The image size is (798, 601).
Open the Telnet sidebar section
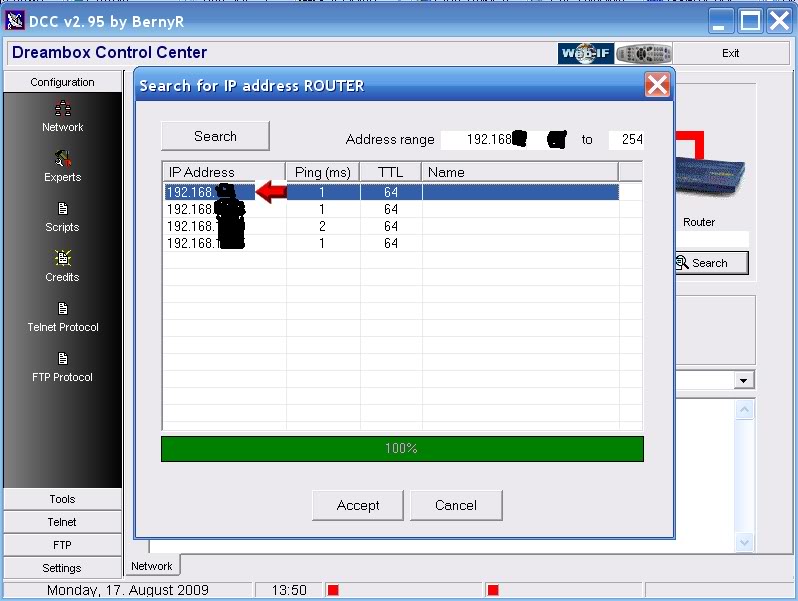coord(63,522)
